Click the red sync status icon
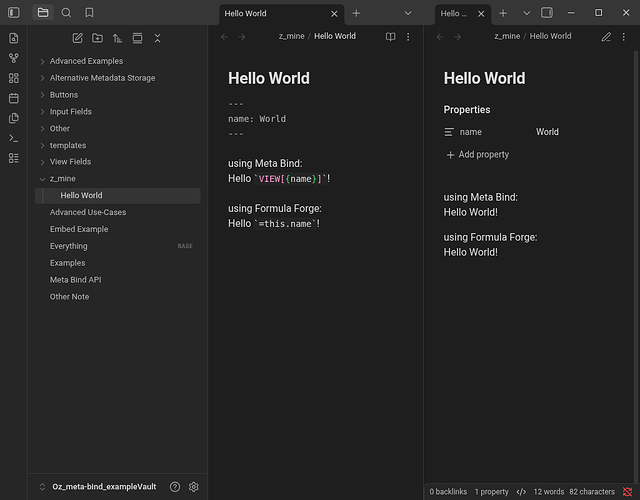640x500 pixels. point(627,492)
